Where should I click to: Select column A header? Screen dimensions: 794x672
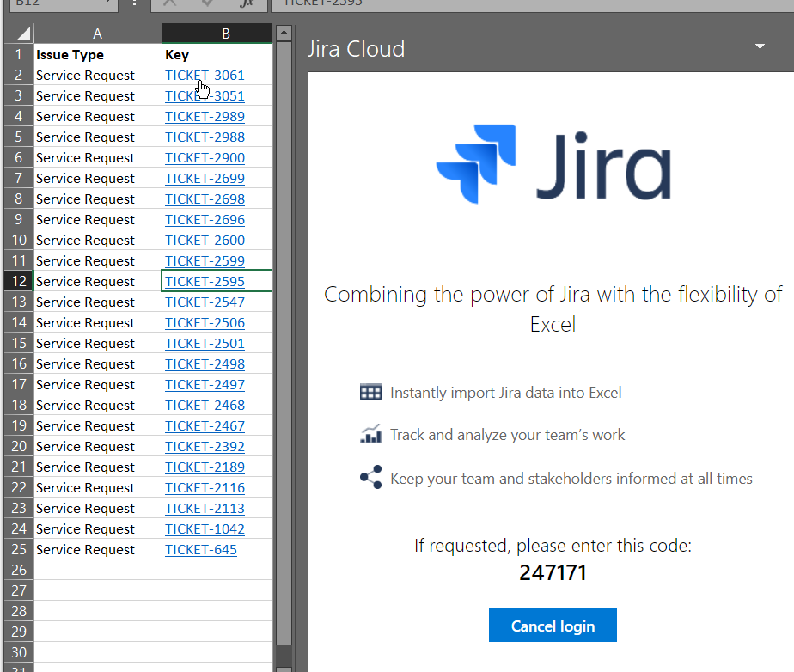click(97, 34)
